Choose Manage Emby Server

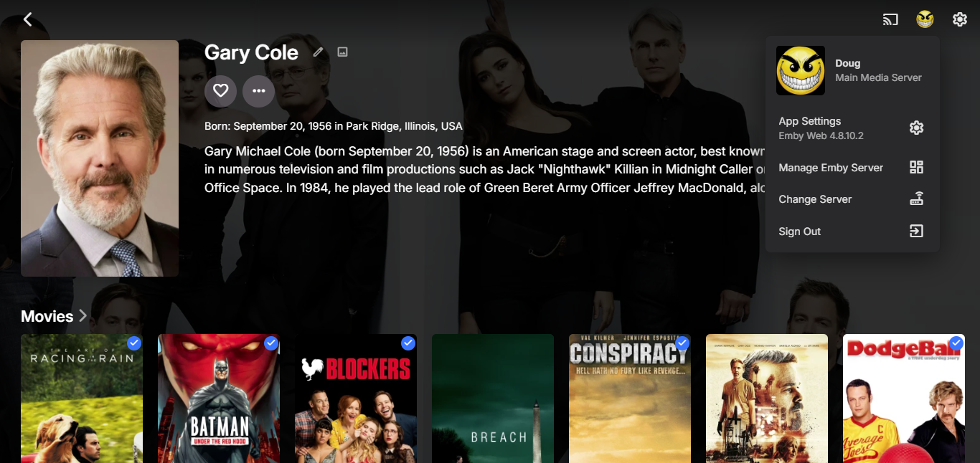click(852, 168)
